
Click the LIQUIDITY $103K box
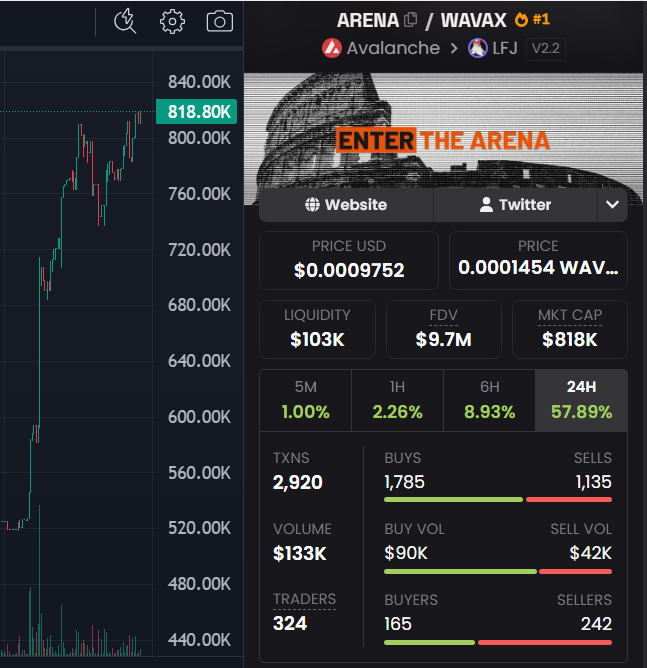pos(317,329)
